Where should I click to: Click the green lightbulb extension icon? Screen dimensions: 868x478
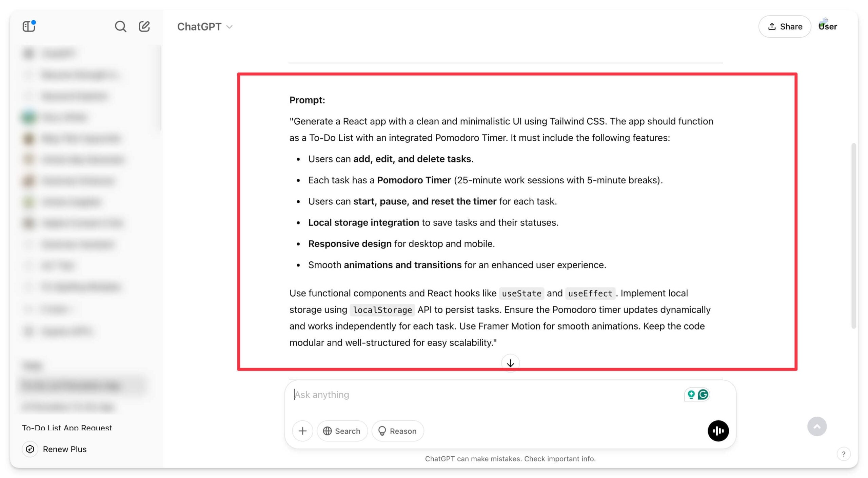691,394
